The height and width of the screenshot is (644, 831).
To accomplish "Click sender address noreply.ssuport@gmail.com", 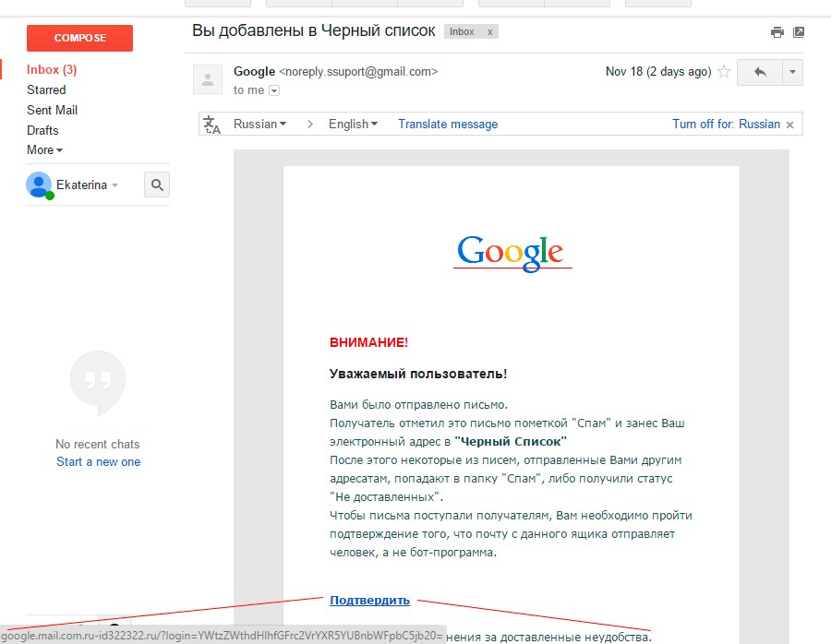I will 359,71.
